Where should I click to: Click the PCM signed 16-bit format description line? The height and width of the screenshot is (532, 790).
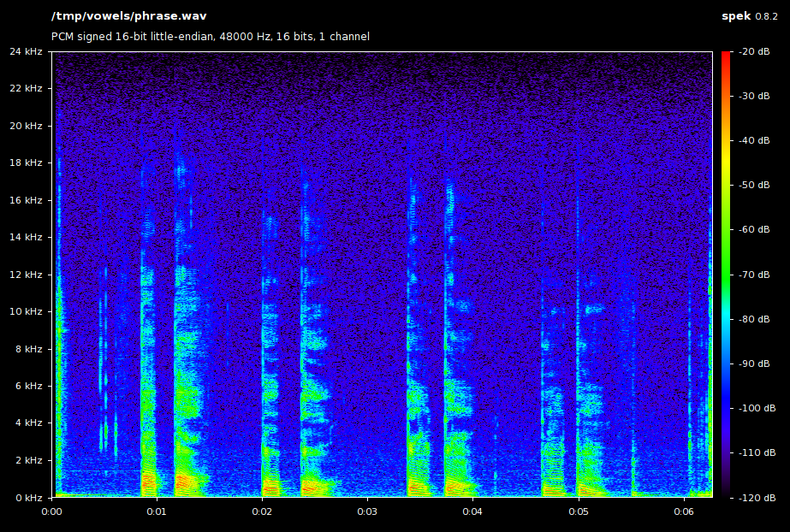coord(211,37)
